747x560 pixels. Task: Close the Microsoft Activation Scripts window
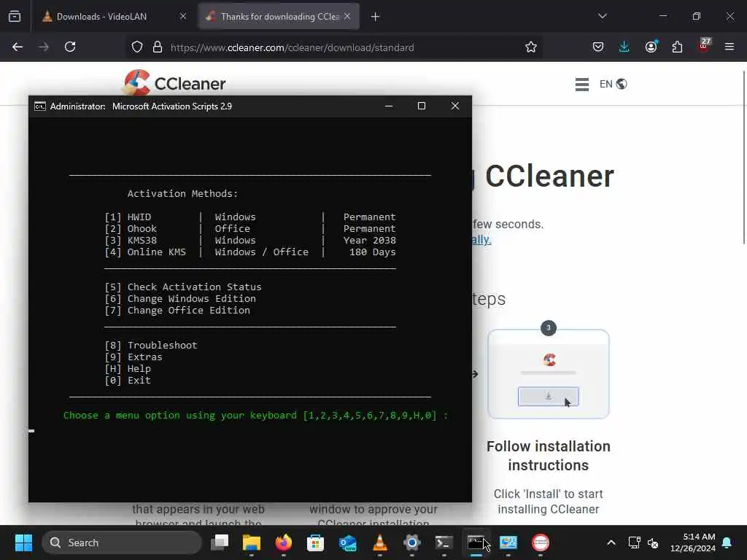coord(455,106)
